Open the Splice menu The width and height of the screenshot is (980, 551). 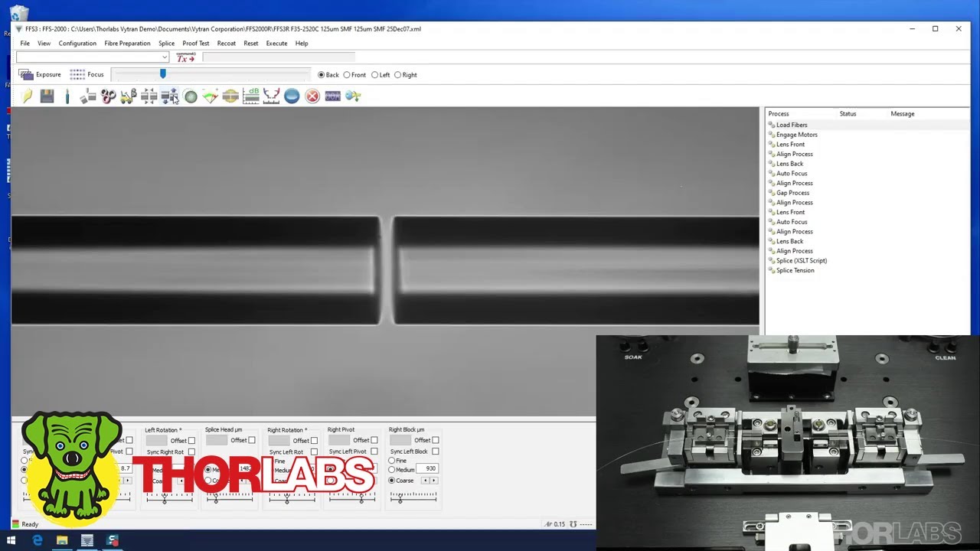pyautogui.click(x=166, y=44)
